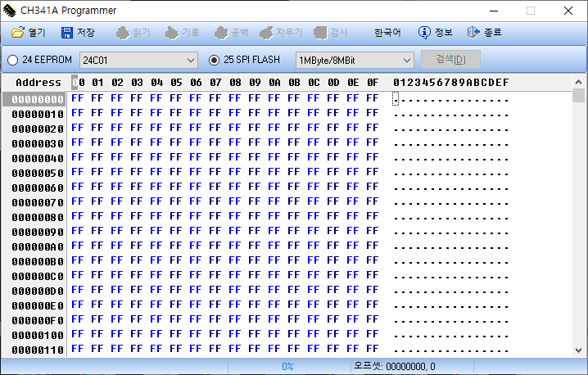Click the 0123456789ABCDEF ASCII header
Screen dimensions: 588x375
[x=451, y=83]
